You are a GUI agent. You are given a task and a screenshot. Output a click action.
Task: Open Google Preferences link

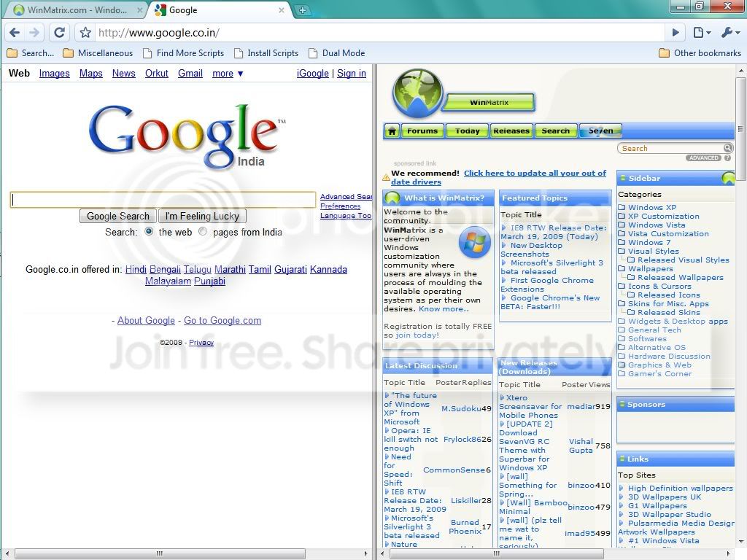coord(340,206)
